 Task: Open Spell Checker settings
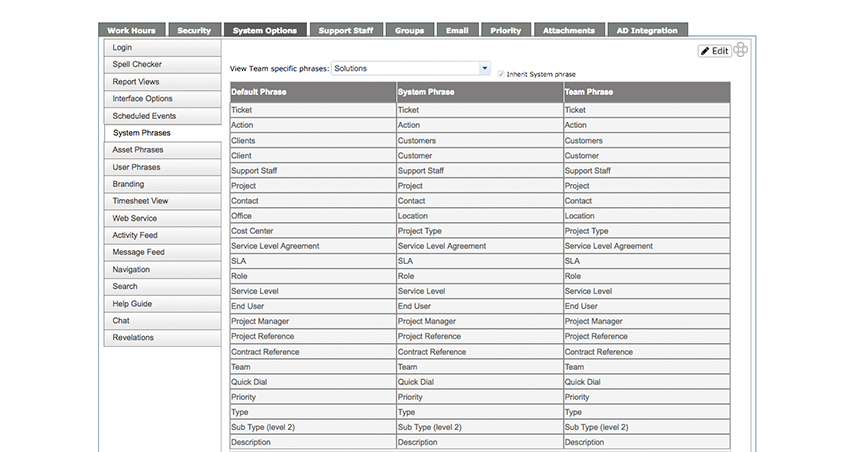tap(162, 64)
